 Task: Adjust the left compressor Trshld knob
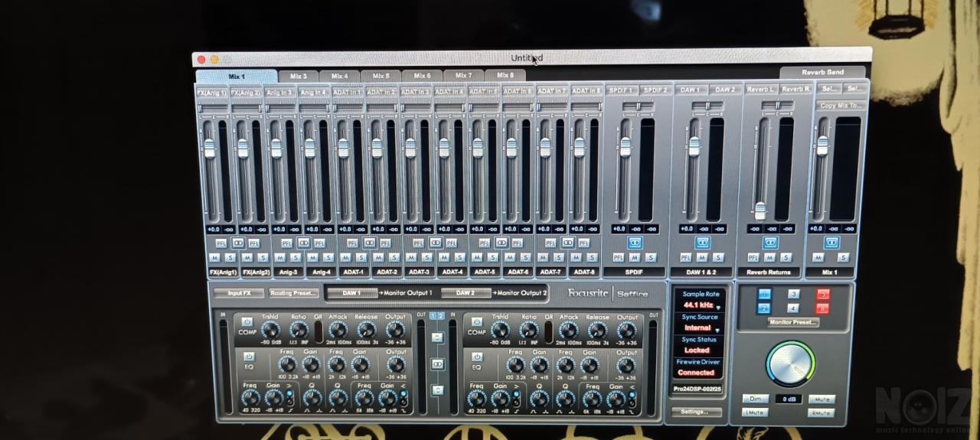(x=269, y=330)
